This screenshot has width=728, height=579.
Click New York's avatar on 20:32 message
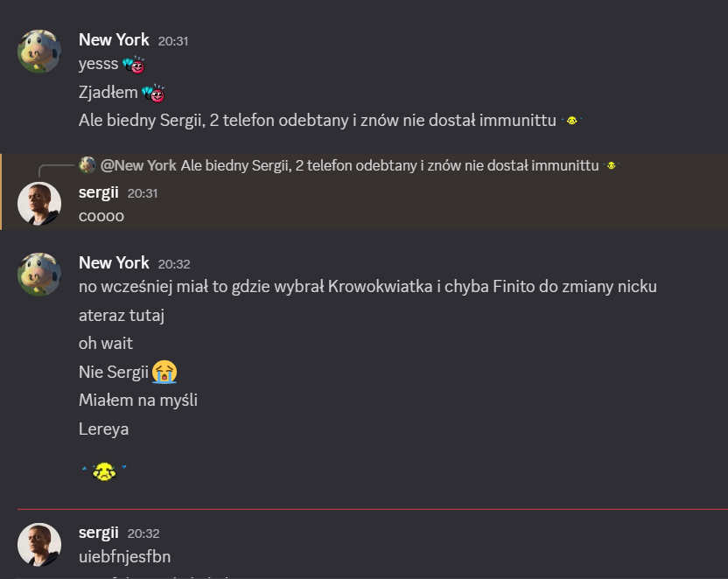pyautogui.click(x=39, y=274)
